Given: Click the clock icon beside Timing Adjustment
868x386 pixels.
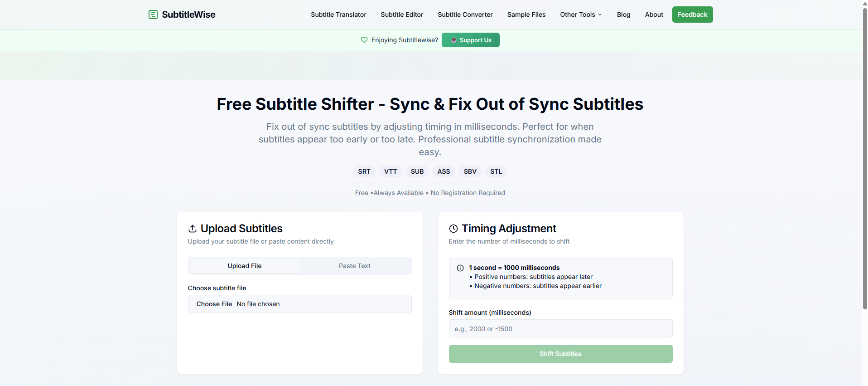Looking at the screenshot, I should (x=453, y=229).
